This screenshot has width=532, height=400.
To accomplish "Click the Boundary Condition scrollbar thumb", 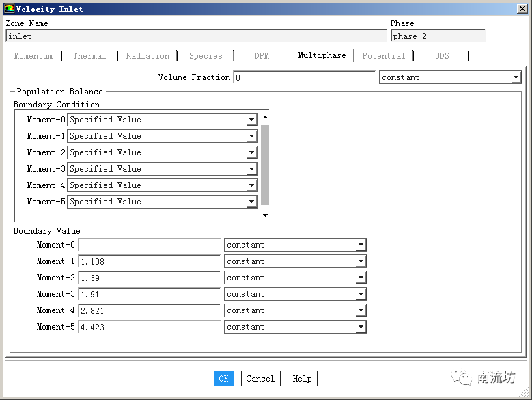I will coord(265,164).
